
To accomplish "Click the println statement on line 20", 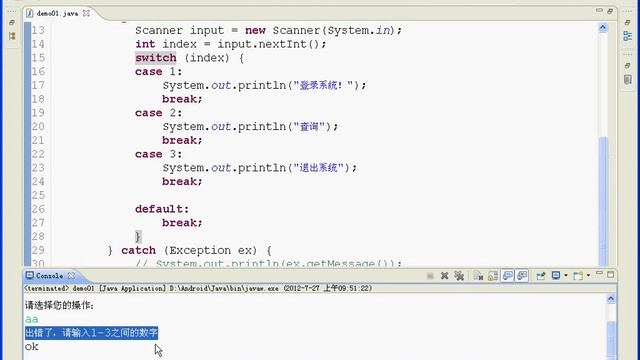I will pyautogui.click(x=250, y=127).
